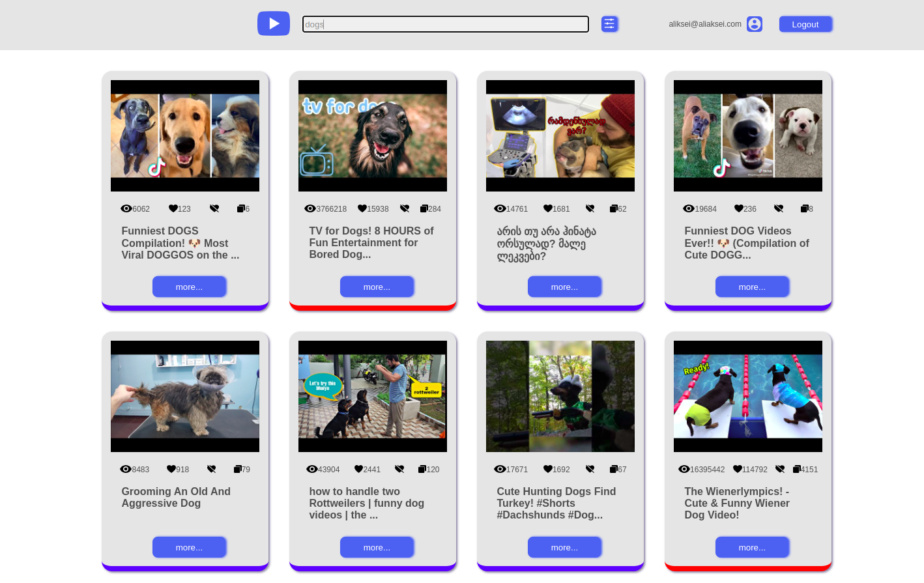Click the play search icon in the top bar
This screenshot has height=583, width=924.
click(x=273, y=23)
